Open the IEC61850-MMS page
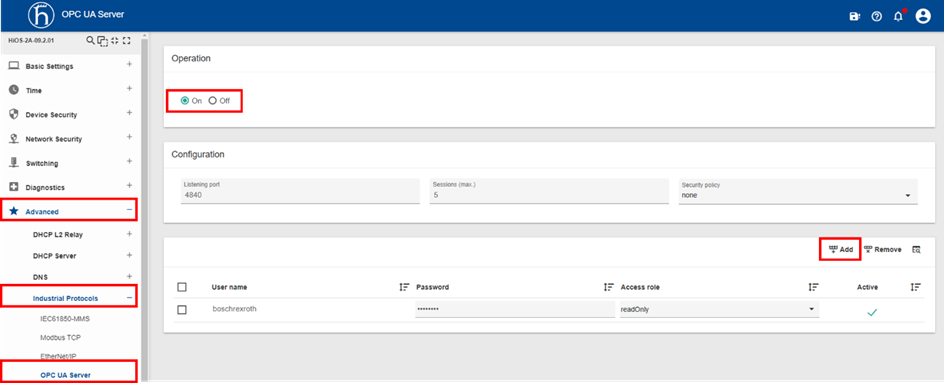 click(64, 318)
